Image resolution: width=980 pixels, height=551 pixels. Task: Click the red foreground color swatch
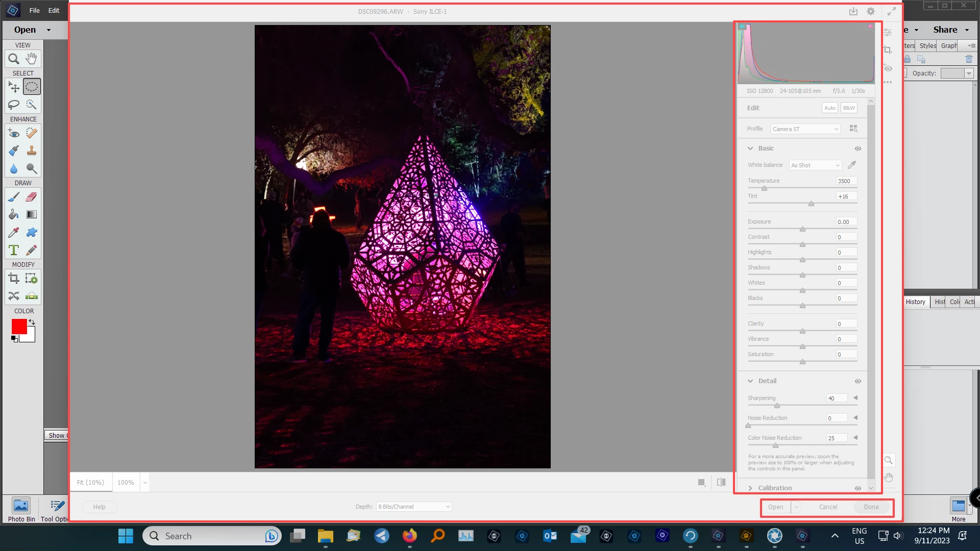(x=19, y=327)
